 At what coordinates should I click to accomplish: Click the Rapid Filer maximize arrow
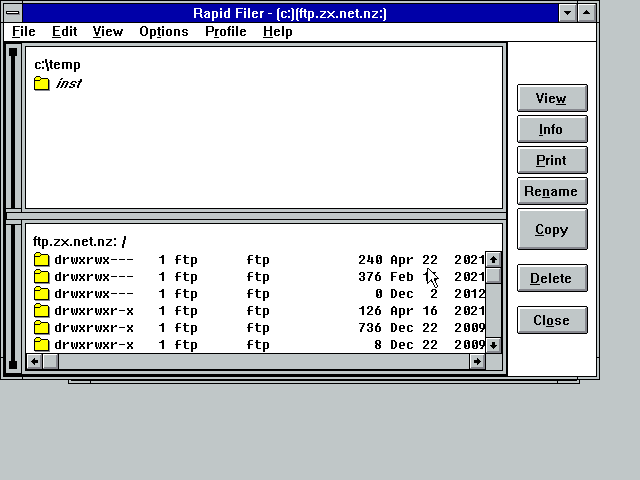point(587,13)
